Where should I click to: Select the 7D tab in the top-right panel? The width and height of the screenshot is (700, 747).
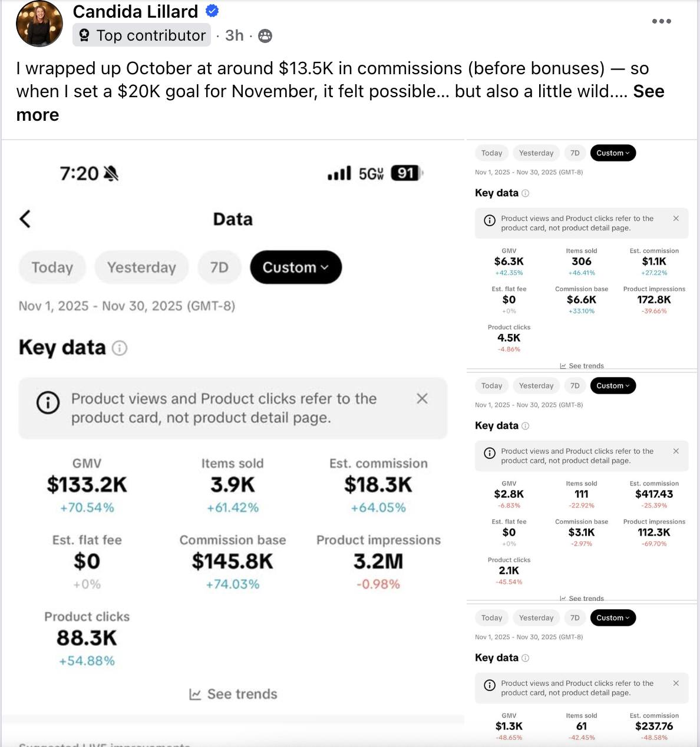click(x=575, y=153)
